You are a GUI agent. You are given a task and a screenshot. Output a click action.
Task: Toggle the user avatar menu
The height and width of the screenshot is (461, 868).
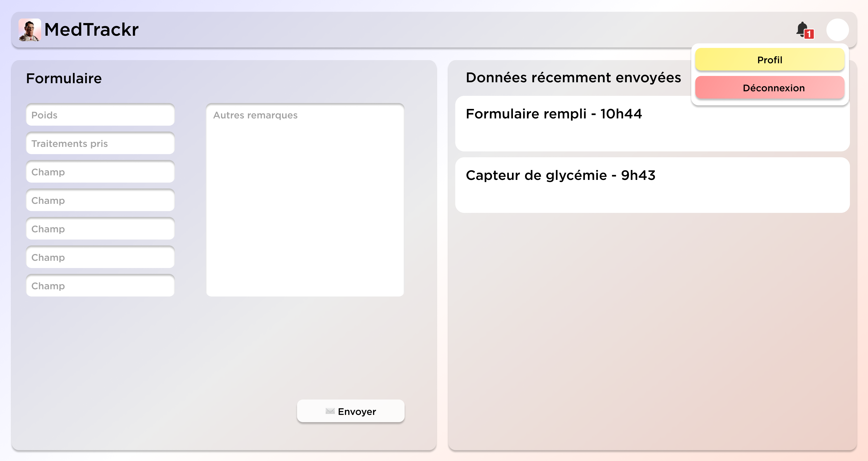(837, 30)
